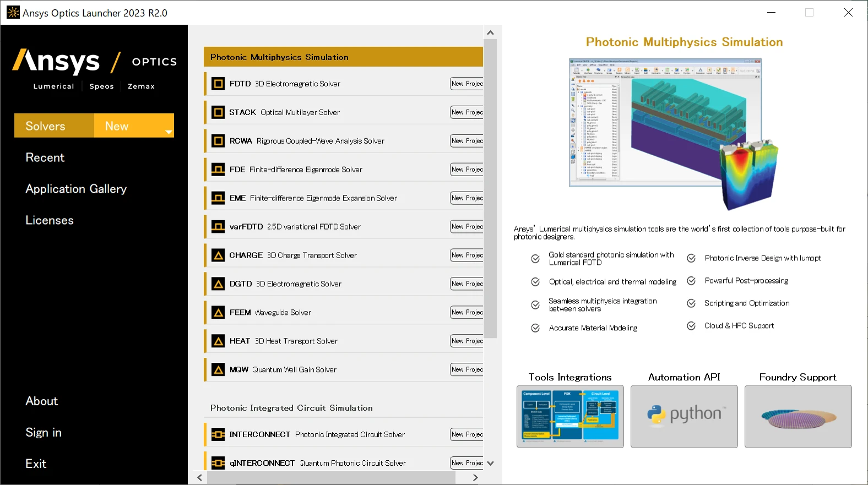The width and height of the screenshot is (868, 485).
Task: Click Exit in the sidebar
Action: (36, 464)
